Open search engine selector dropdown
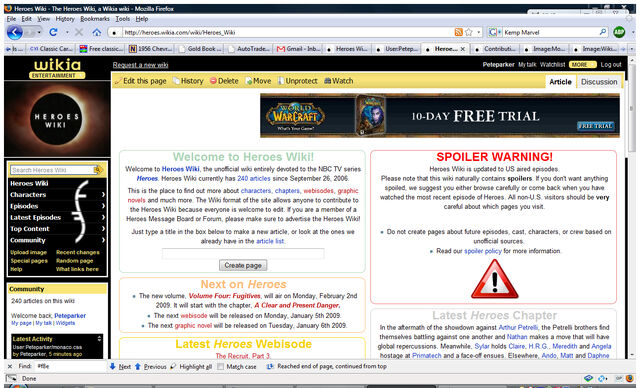 [x=495, y=32]
